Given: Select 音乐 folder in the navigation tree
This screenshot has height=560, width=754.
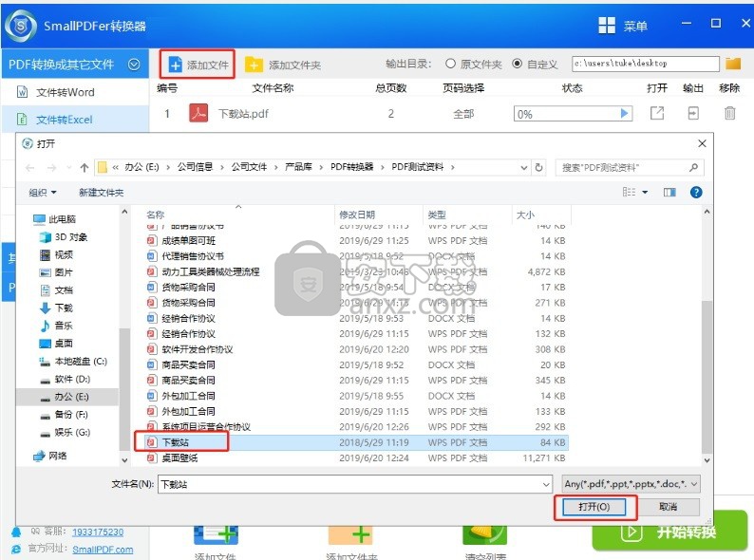Looking at the screenshot, I should tap(56, 326).
